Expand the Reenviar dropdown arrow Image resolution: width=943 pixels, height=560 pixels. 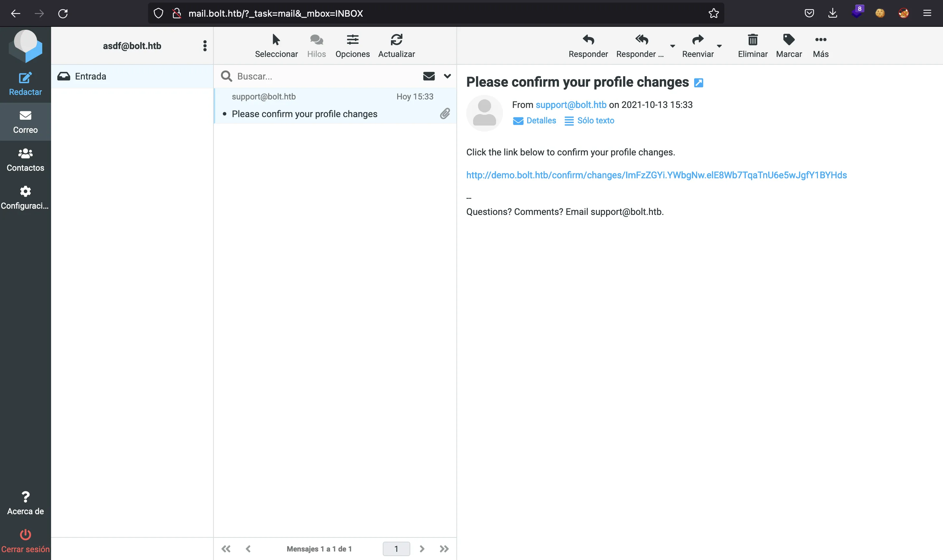click(720, 46)
